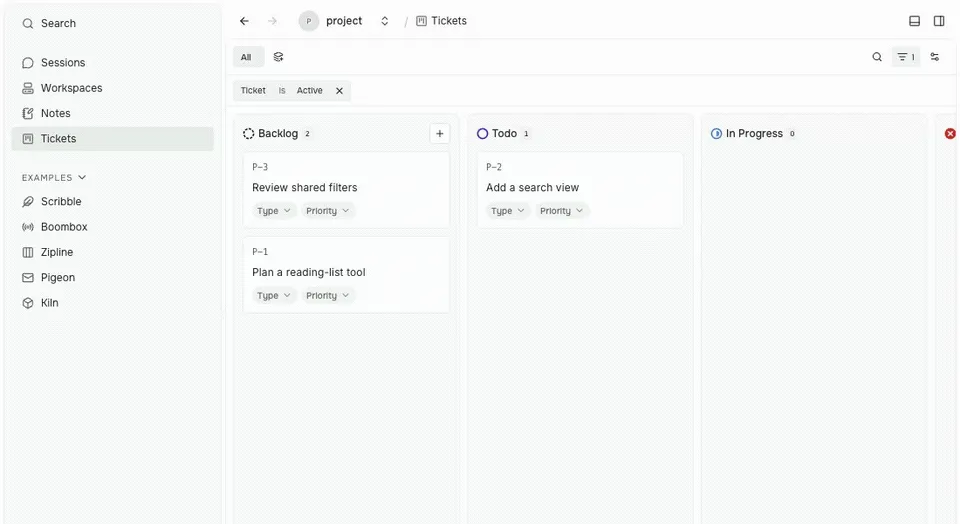The width and height of the screenshot is (960, 524).
Task: Click the Backlog dashed circle status icon
Action: click(x=248, y=133)
